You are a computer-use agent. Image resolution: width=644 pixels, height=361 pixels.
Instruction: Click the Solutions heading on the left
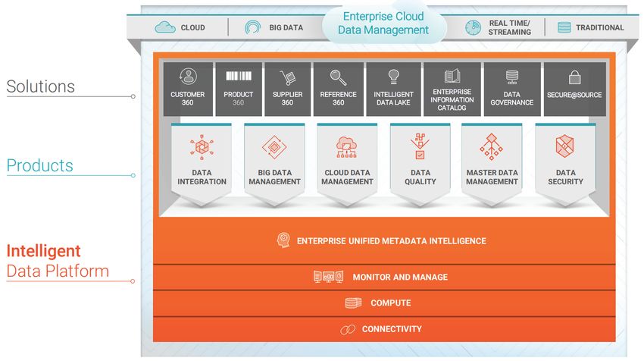(x=41, y=86)
